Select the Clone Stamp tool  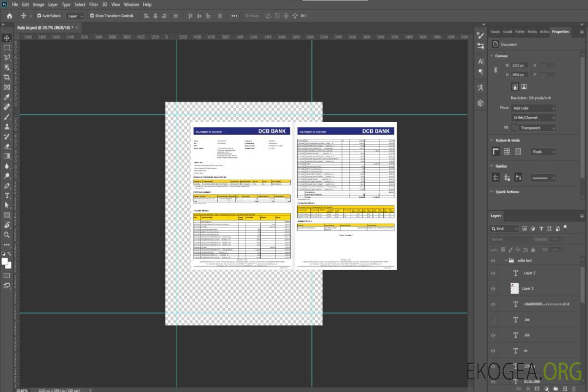pos(7,127)
